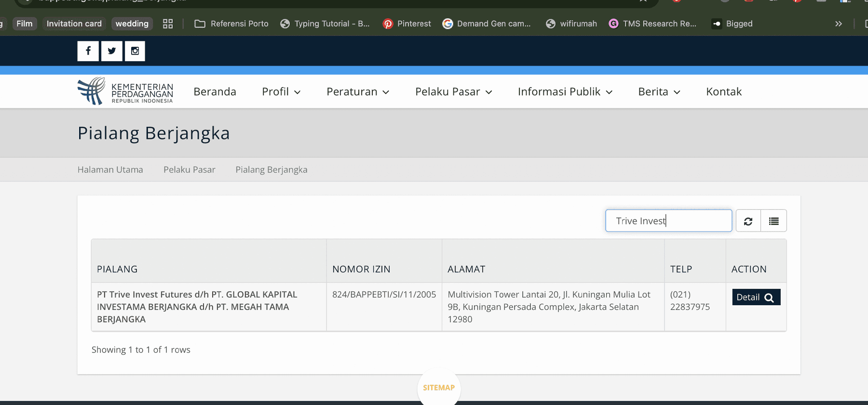Open the Kontak menu item
Image resolution: width=868 pixels, height=405 pixels.
(724, 92)
